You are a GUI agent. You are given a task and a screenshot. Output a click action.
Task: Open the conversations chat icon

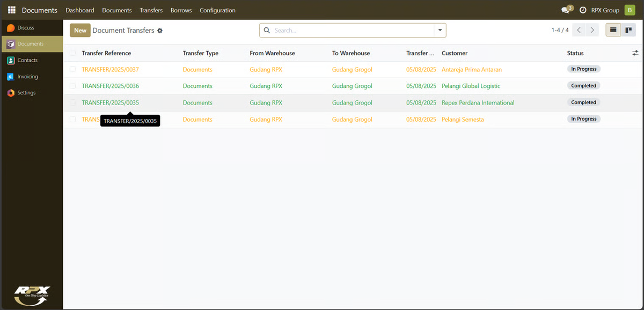pos(565,10)
